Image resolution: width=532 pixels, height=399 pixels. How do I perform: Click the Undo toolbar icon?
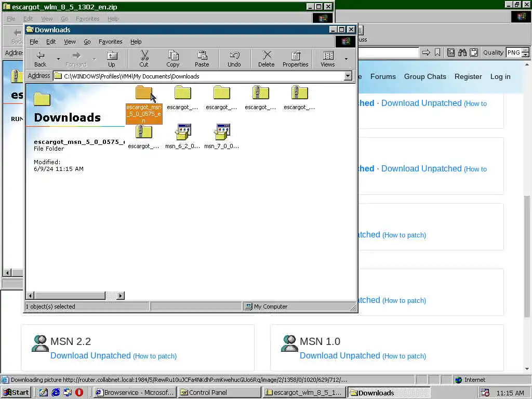click(x=234, y=59)
